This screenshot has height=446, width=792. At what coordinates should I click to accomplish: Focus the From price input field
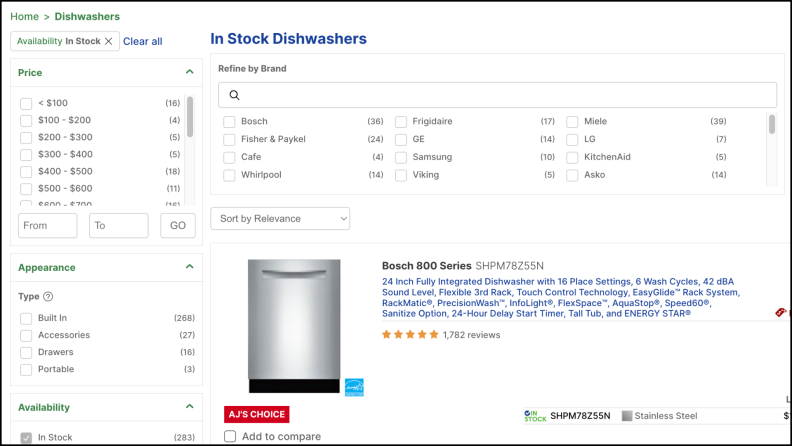pyautogui.click(x=47, y=225)
